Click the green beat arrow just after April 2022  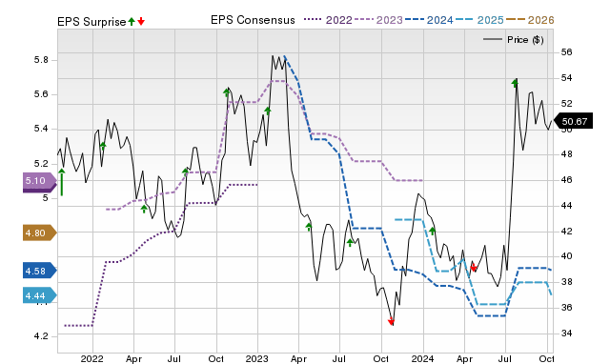[x=144, y=209]
